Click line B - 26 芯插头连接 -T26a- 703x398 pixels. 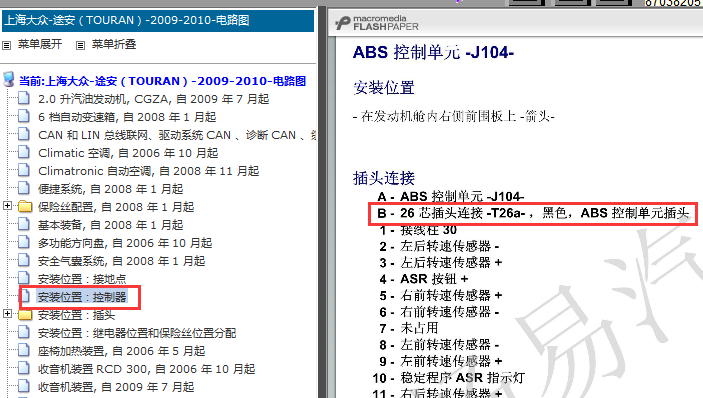pos(533,213)
